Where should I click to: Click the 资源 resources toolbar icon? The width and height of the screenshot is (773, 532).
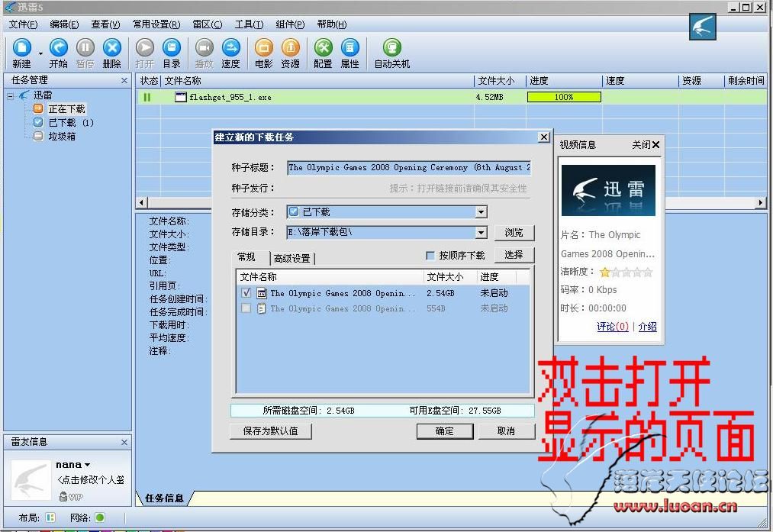(x=291, y=48)
